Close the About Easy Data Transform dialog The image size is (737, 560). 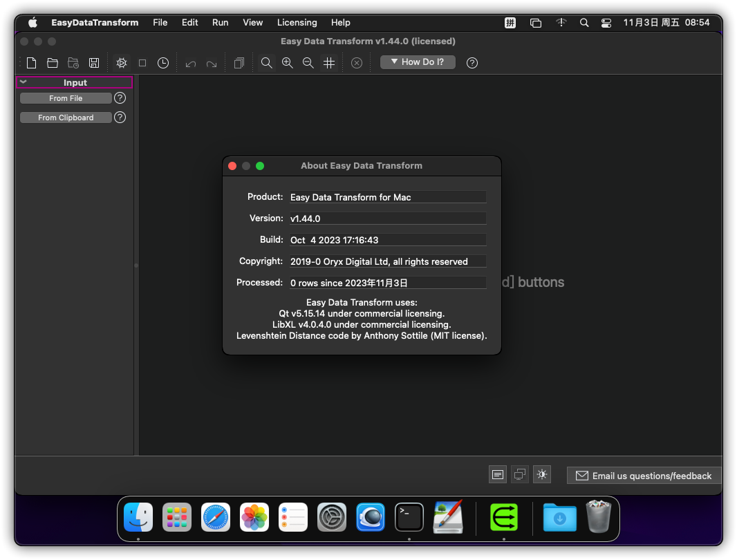(x=232, y=166)
